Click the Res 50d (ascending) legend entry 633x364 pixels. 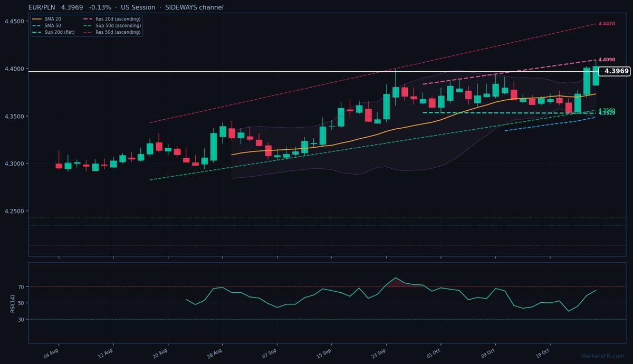tap(112, 32)
